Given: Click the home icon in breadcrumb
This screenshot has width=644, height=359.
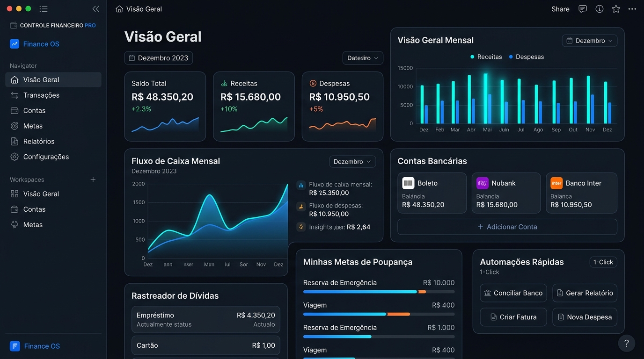Looking at the screenshot, I should (x=119, y=9).
